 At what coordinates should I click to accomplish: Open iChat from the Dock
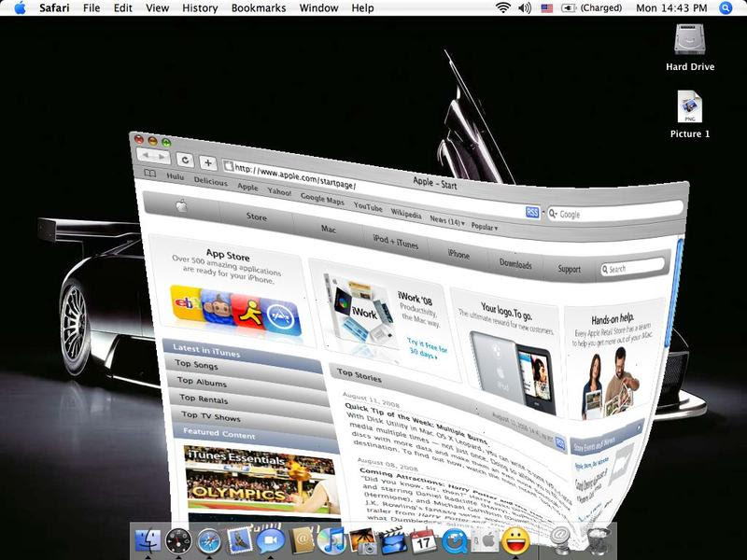270,541
